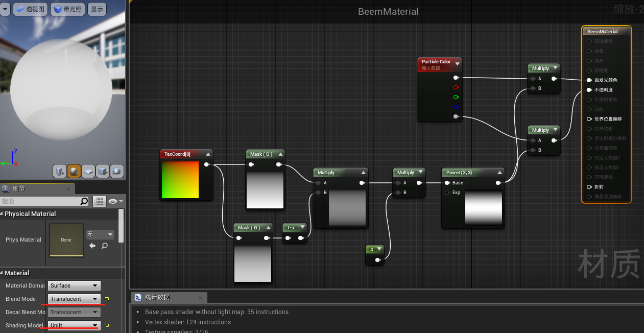Open the Blend Mode dropdown showing Translucent
644x333 pixels.
point(74,299)
